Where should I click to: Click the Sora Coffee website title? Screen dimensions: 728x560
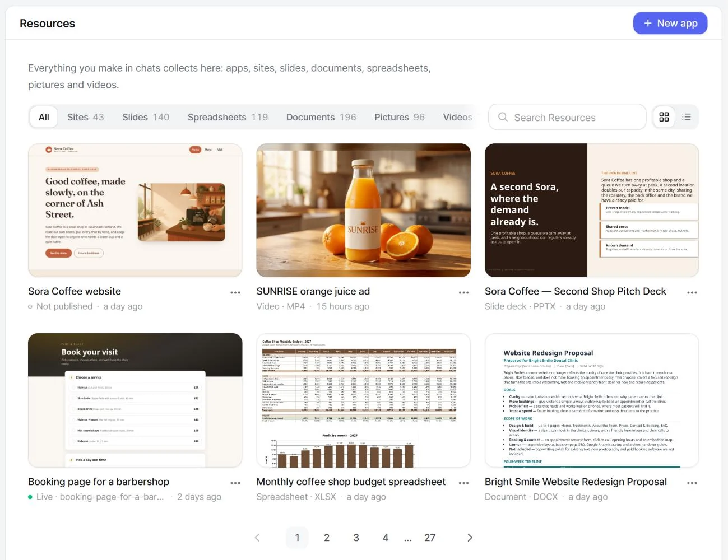pyautogui.click(x=75, y=291)
